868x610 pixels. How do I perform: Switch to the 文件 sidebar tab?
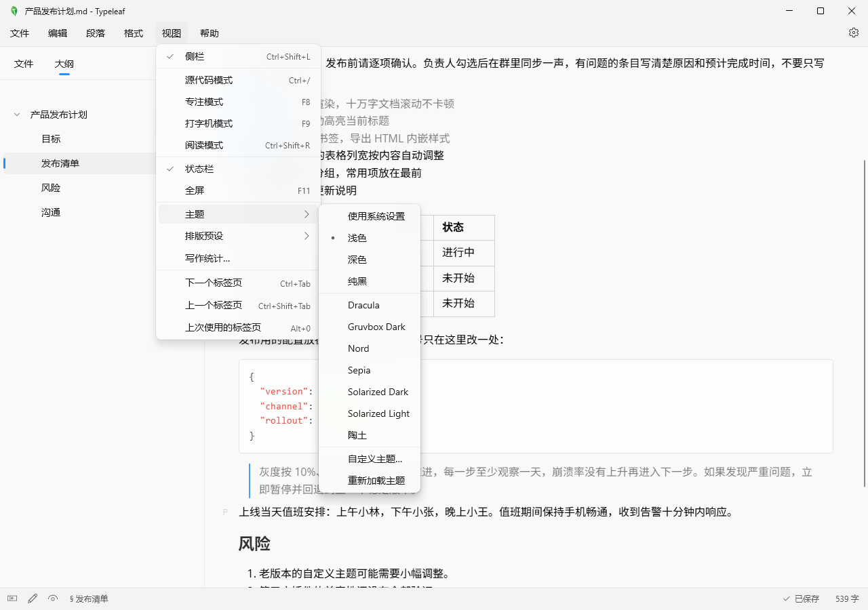coord(24,64)
